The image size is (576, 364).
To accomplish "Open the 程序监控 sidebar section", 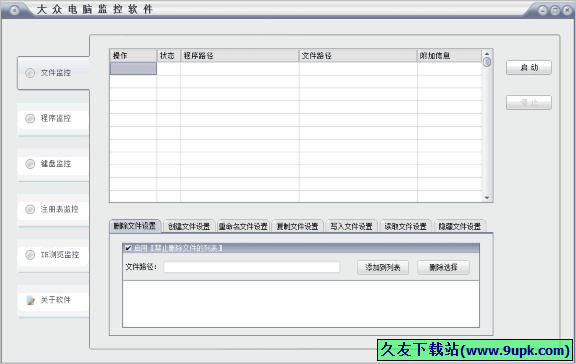I will (x=53, y=118).
